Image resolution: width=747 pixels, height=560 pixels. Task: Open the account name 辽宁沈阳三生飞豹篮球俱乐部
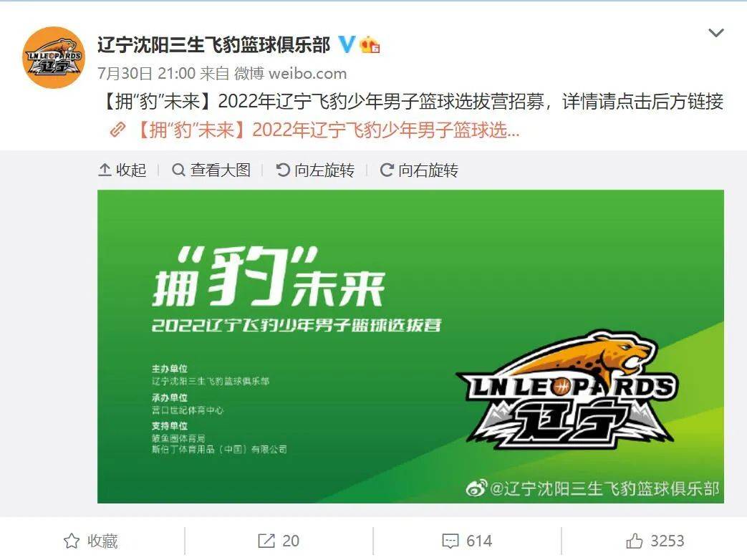[x=214, y=45]
